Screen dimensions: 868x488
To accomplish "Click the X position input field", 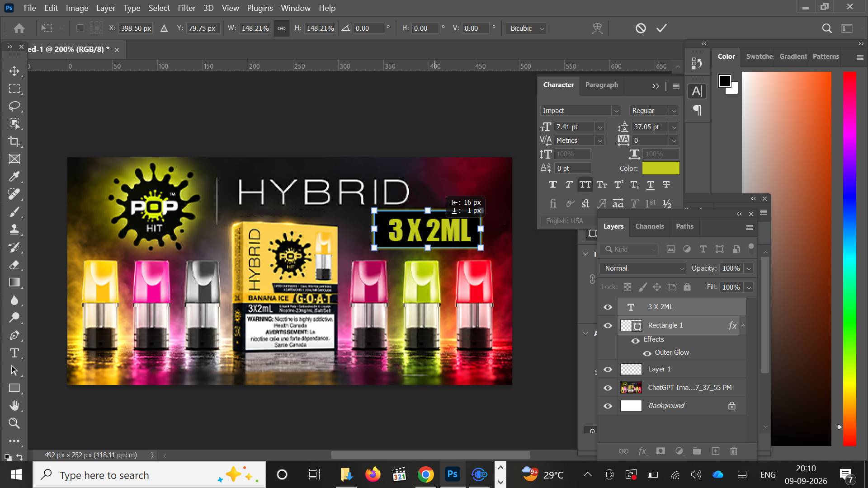I will tap(136, 28).
